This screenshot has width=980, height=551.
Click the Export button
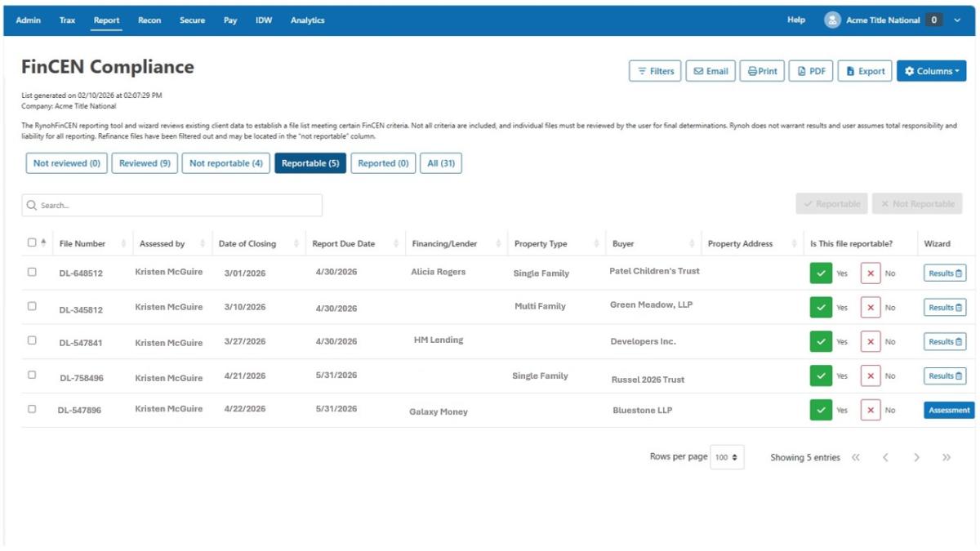point(865,71)
